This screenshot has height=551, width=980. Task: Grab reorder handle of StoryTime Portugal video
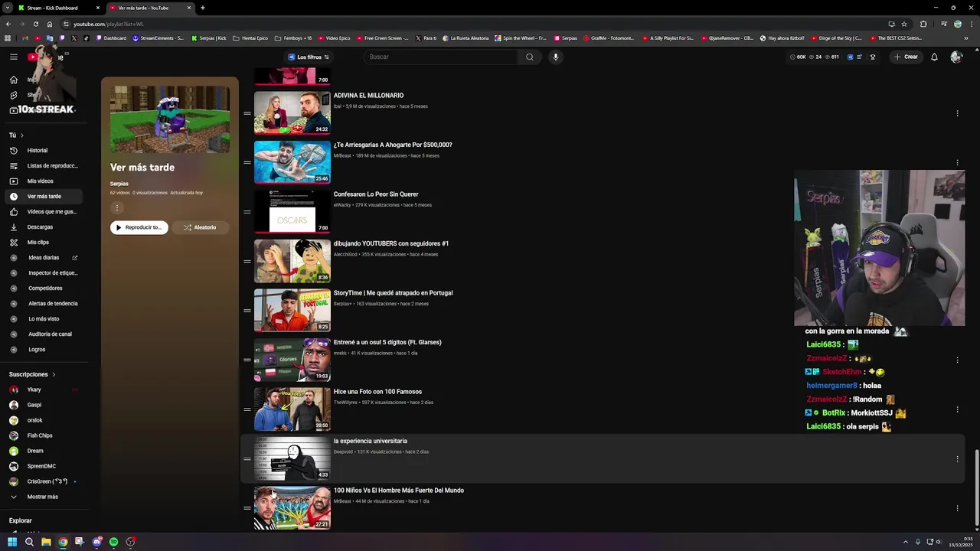(247, 311)
